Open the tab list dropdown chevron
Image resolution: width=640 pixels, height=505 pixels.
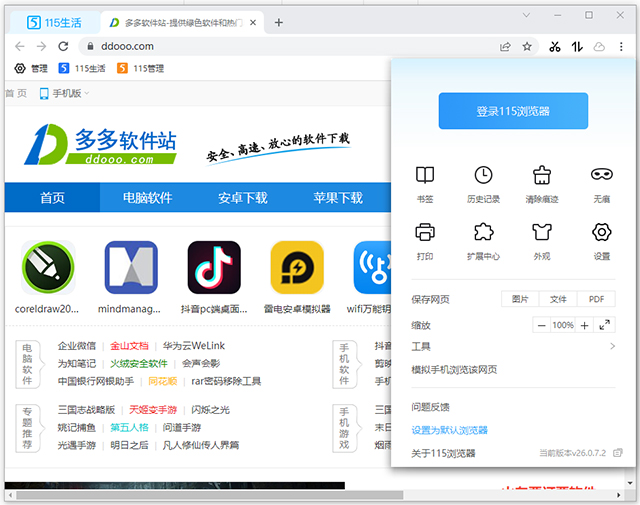point(526,15)
